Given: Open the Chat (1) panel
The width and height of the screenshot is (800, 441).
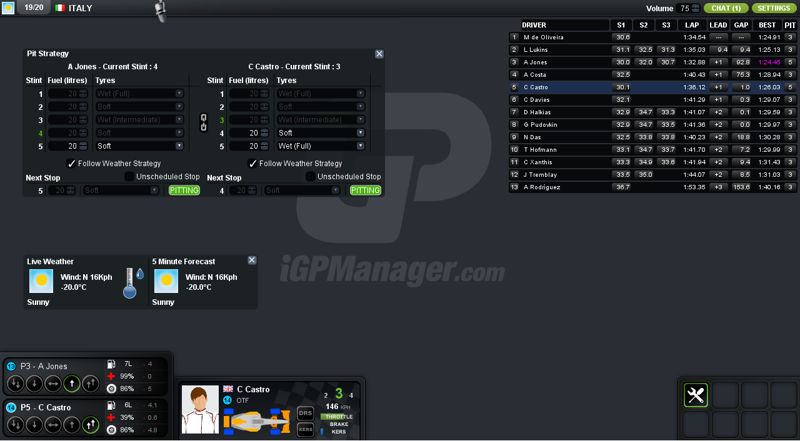Looking at the screenshot, I should (x=726, y=8).
